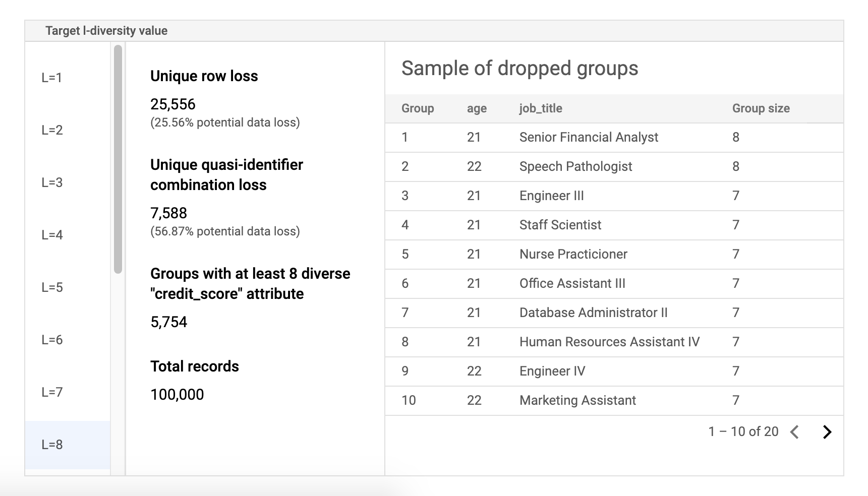Click the highlighted L=8 option
Screen dimensions: 868x496
tap(52, 445)
